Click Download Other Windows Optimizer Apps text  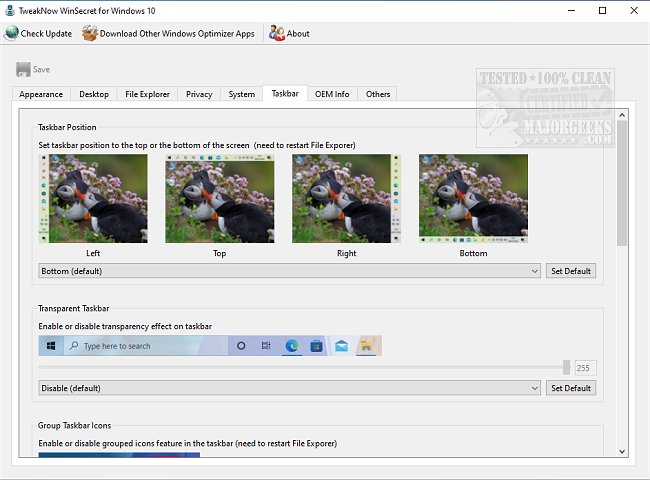pyautogui.click(x=177, y=34)
